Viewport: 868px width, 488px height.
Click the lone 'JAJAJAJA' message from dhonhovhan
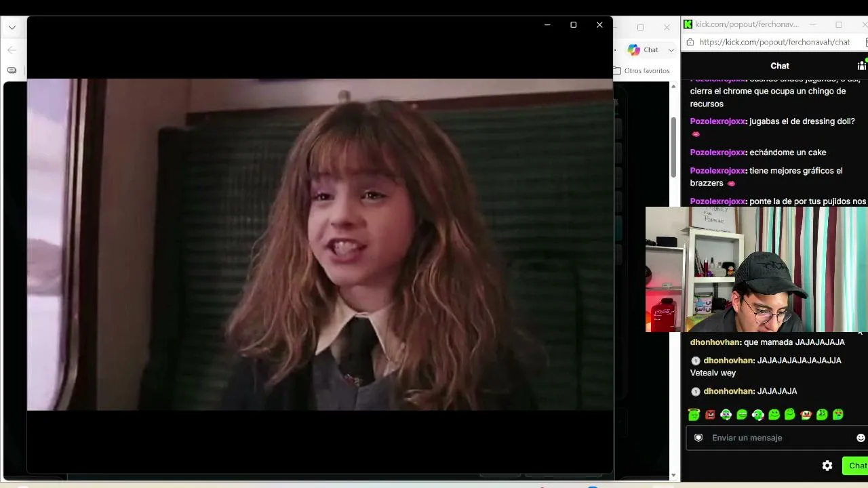777,391
